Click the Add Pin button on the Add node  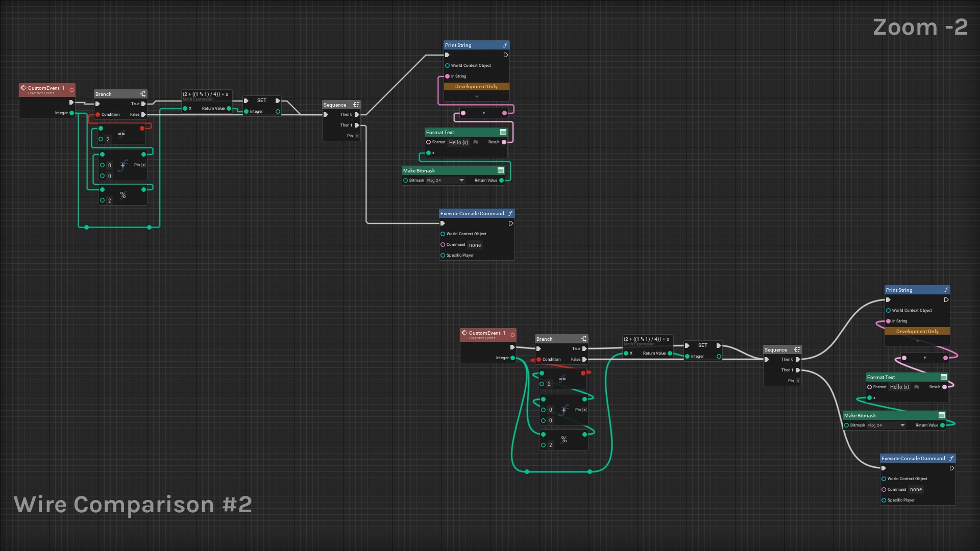[143, 165]
